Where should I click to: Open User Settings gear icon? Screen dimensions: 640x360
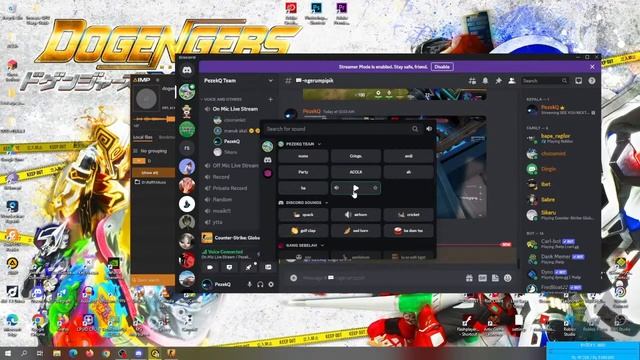[x=271, y=284]
